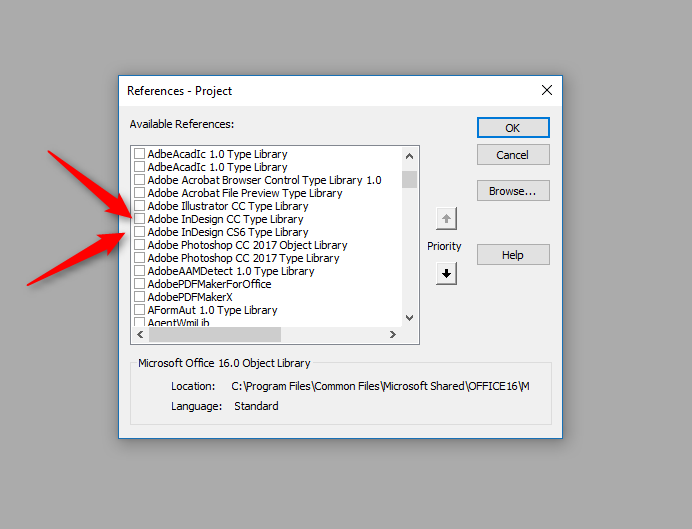Check Adobe Illustrator CC Type Library box
692x529 pixels.
[139, 206]
